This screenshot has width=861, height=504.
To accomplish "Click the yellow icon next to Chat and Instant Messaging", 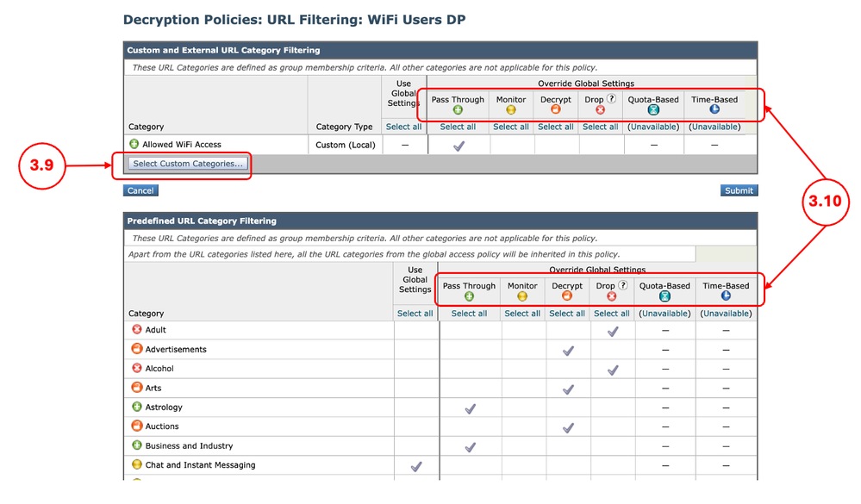I will click(x=138, y=464).
